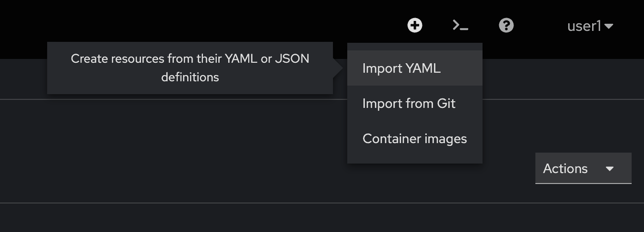Show help options with the question icon
Viewport: 644px width, 232px height.
coord(506,25)
